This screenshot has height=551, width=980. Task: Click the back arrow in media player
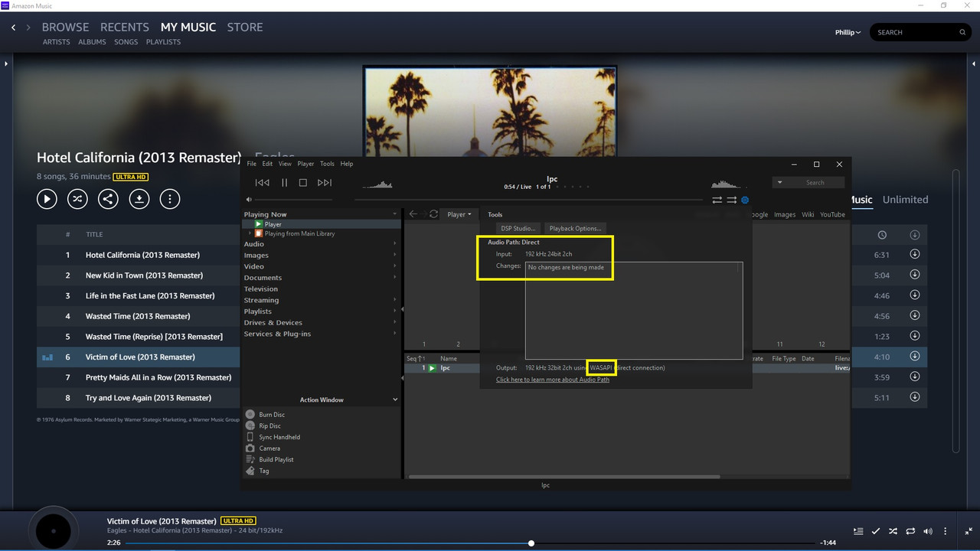pos(413,214)
